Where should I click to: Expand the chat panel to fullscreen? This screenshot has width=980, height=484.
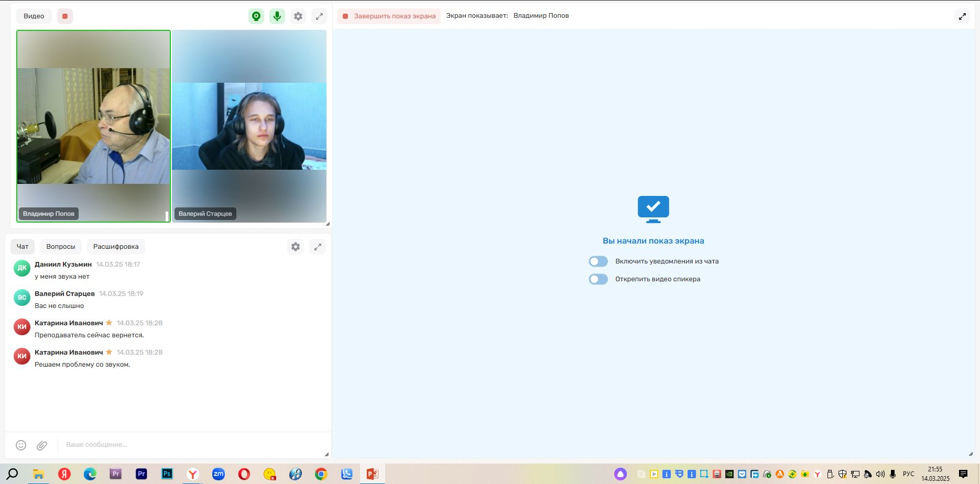point(318,247)
